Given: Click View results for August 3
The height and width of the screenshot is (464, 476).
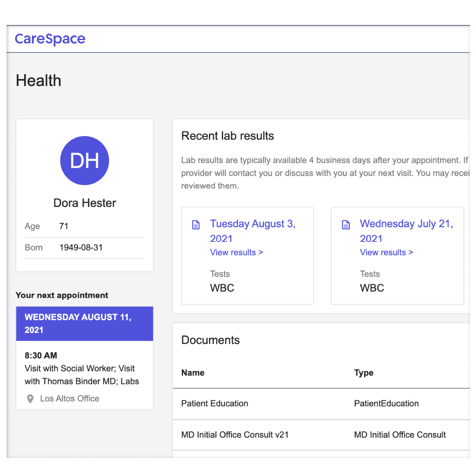Looking at the screenshot, I should (x=236, y=253).
